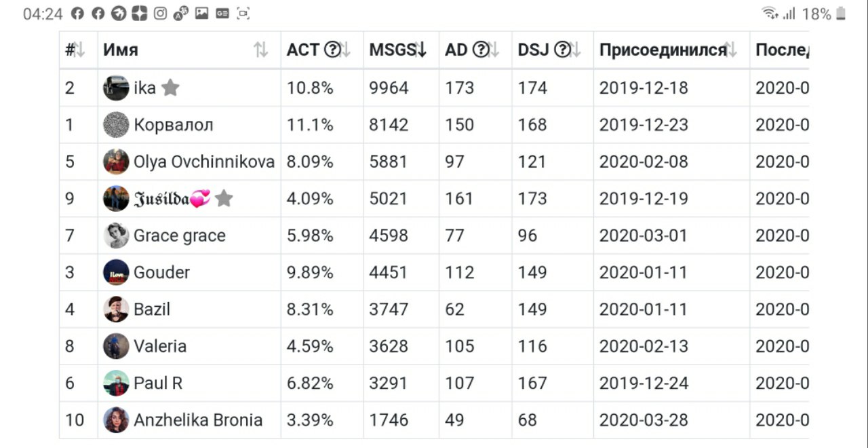Viewport: 868px width, 448px height.
Task: Sort table by Имя column arrows
Action: (261, 50)
